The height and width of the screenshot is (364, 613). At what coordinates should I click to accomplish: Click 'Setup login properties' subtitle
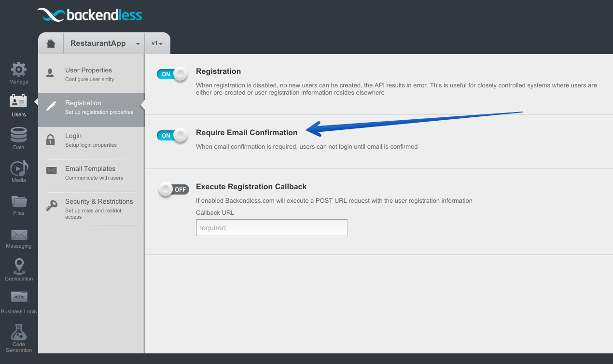pos(91,145)
